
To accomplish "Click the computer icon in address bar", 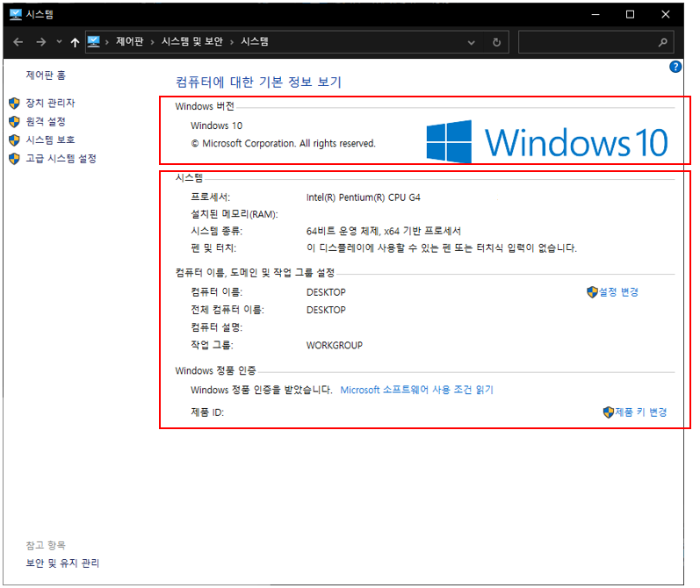I will pyautogui.click(x=93, y=41).
